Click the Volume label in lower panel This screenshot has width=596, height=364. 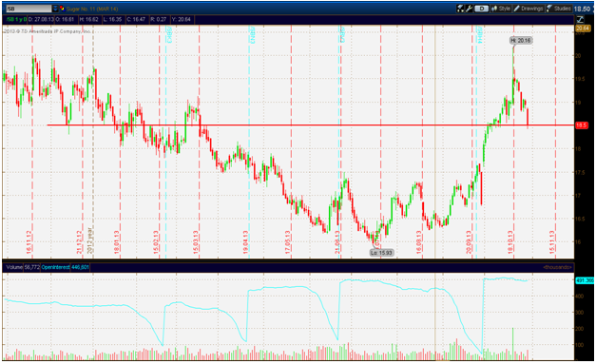14,267
